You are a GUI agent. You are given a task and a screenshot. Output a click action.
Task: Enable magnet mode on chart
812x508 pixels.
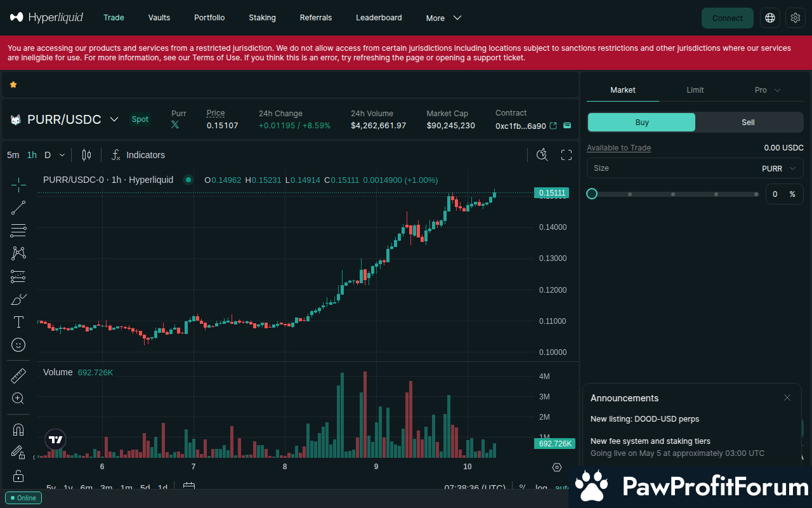[18, 430]
